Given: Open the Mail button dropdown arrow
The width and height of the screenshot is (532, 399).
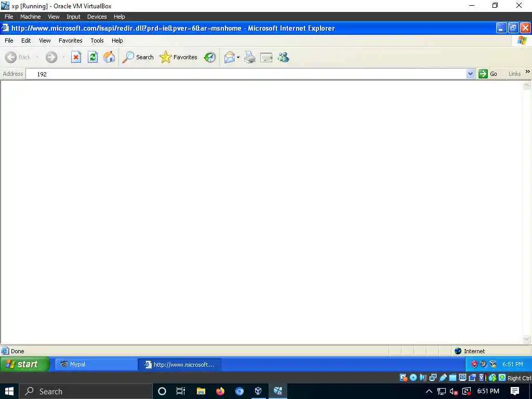Looking at the screenshot, I should tap(238, 57).
